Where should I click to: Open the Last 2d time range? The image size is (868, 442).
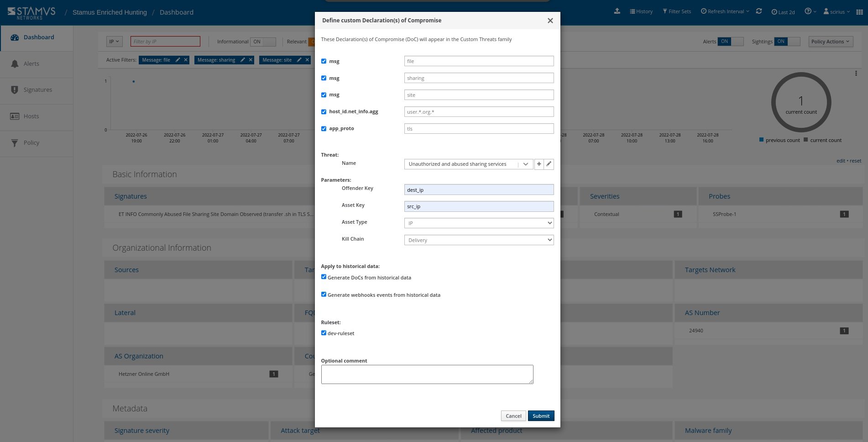(783, 12)
